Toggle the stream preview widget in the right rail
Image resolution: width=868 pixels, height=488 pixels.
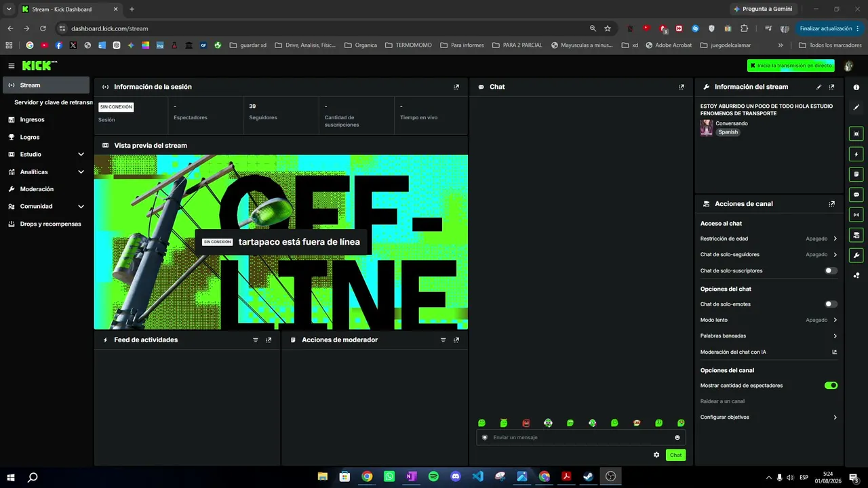click(x=856, y=134)
